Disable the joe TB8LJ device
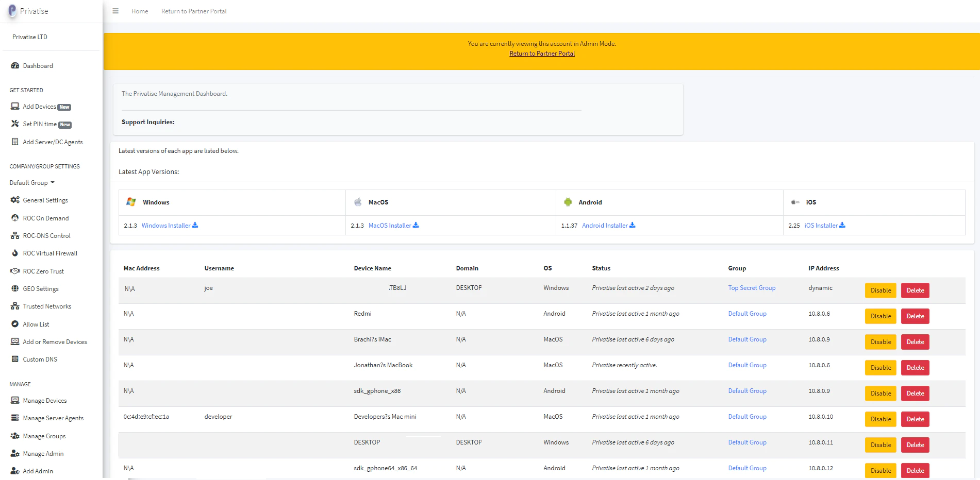The image size is (980, 480). (881, 290)
